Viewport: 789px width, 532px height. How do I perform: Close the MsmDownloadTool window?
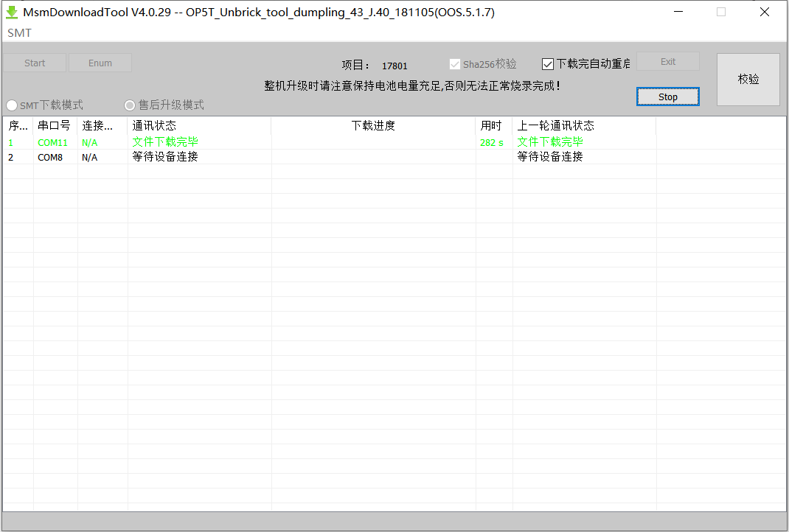(765, 12)
